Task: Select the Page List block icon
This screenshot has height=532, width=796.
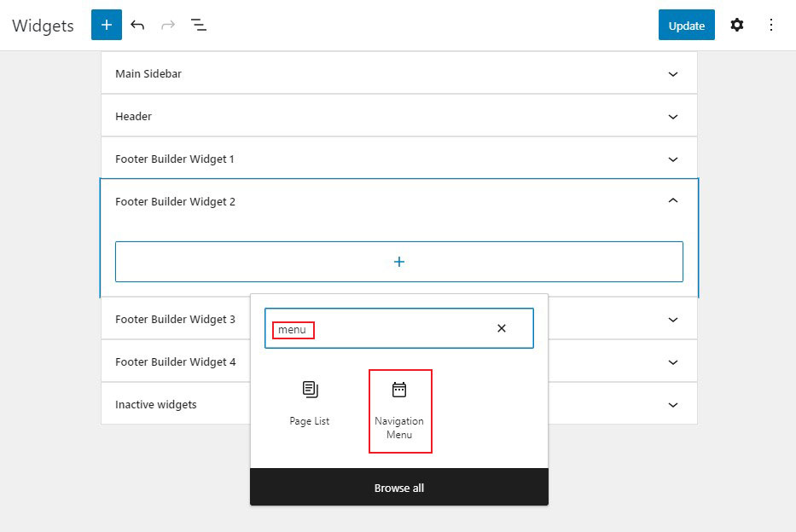Action: [310, 390]
